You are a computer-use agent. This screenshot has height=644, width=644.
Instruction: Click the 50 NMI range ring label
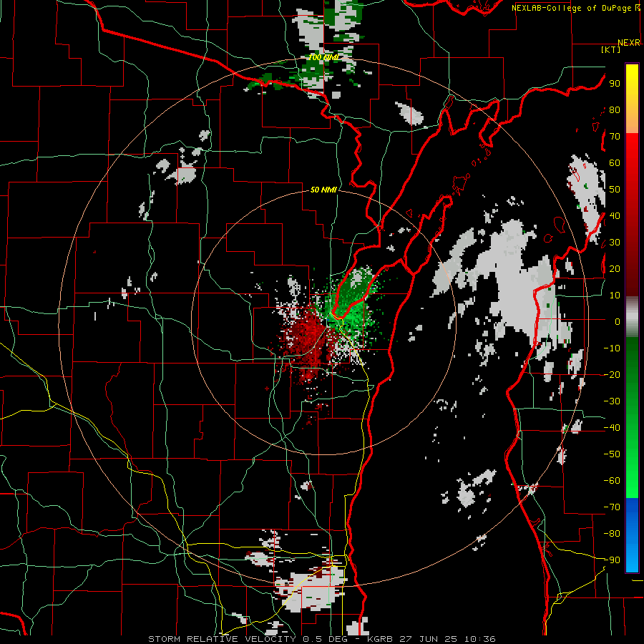(323, 190)
